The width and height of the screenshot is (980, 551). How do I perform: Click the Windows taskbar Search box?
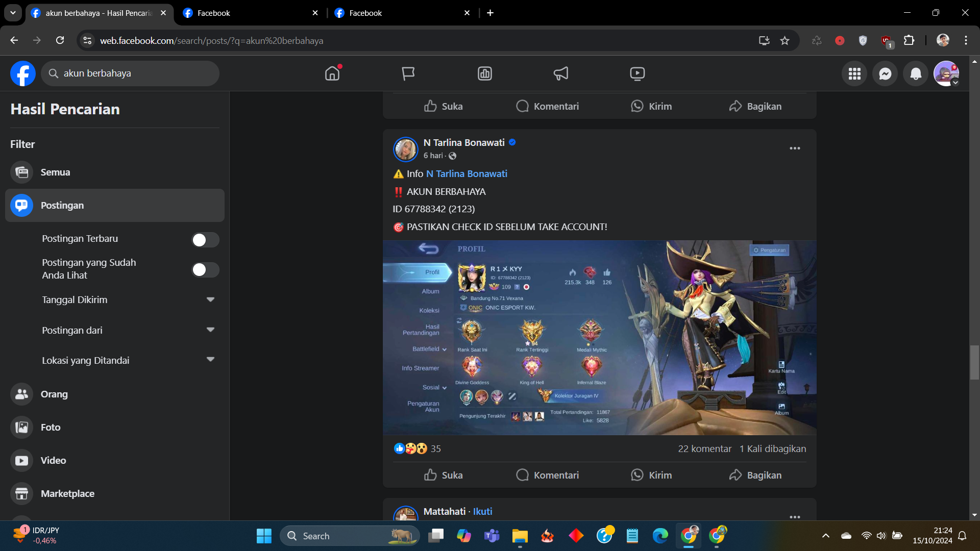[350, 536]
